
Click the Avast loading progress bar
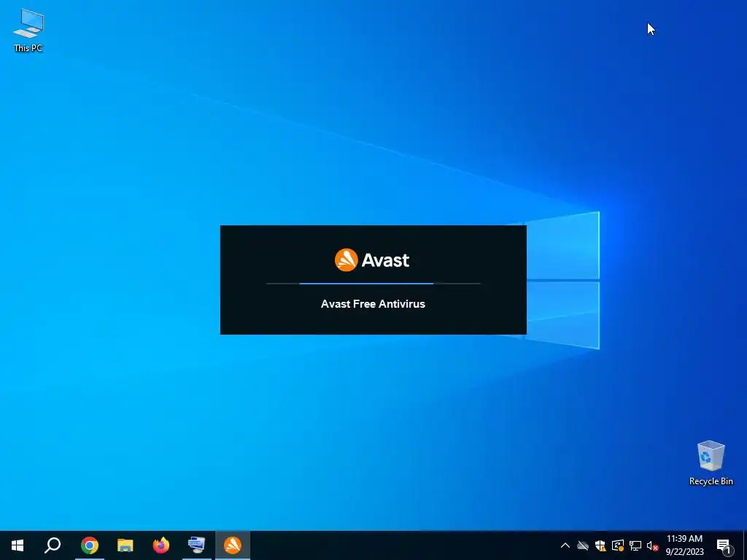coord(373,284)
